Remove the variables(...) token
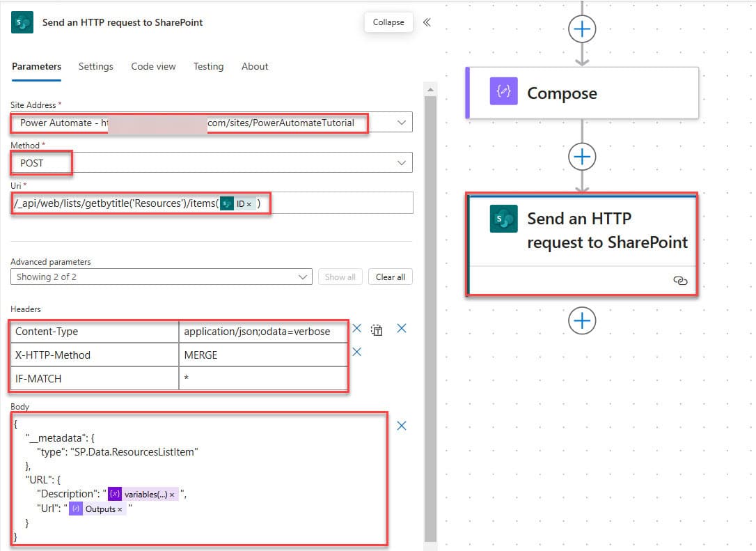The width and height of the screenshot is (756, 551). pos(172,495)
